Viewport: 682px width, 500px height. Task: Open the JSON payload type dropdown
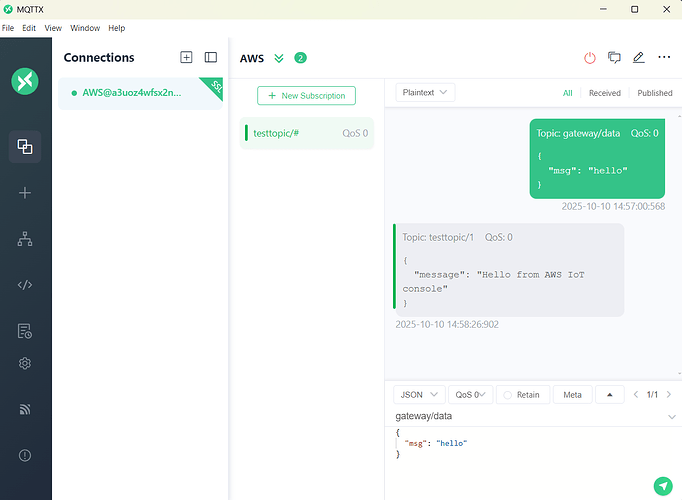click(x=418, y=395)
